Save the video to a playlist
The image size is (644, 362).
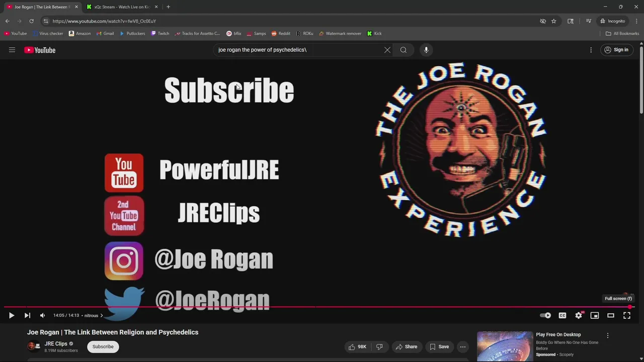(x=439, y=346)
